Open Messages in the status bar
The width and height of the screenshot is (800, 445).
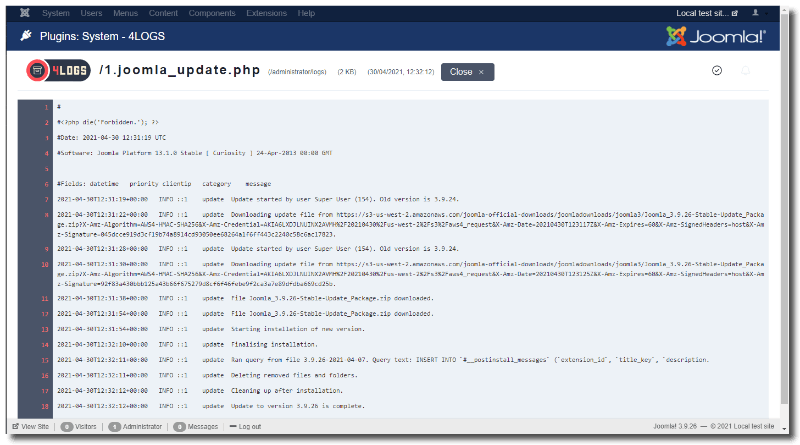tap(195, 427)
